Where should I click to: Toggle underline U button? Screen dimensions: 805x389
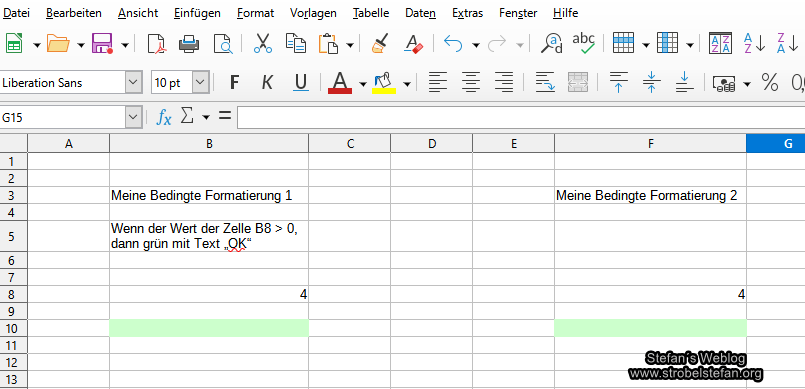tap(301, 82)
